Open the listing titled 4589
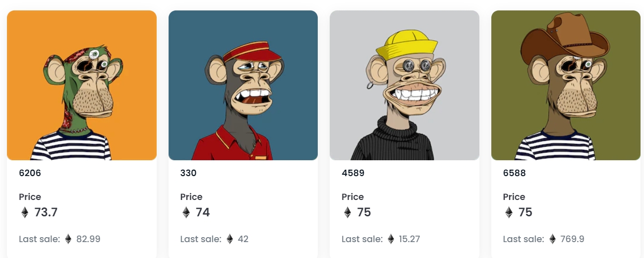Screen dimensions: 644x258 353,173
